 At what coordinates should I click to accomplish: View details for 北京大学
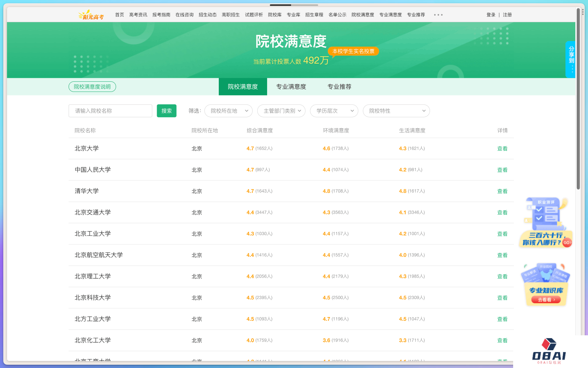click(x=502, y=149)
